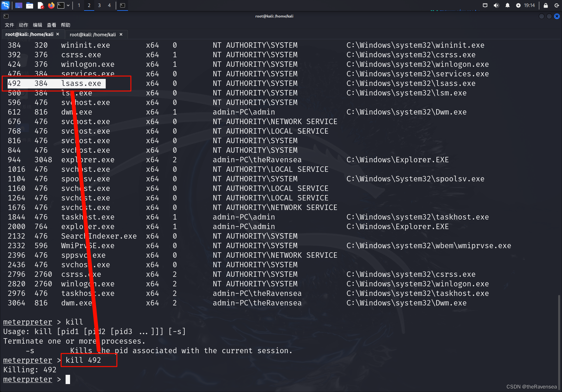Click the Usage: kill help line
This screenshot has height=392, width=562.
95,332
